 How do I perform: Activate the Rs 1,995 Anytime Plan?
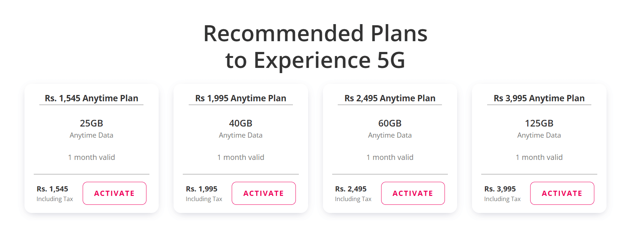coord(264,193)
